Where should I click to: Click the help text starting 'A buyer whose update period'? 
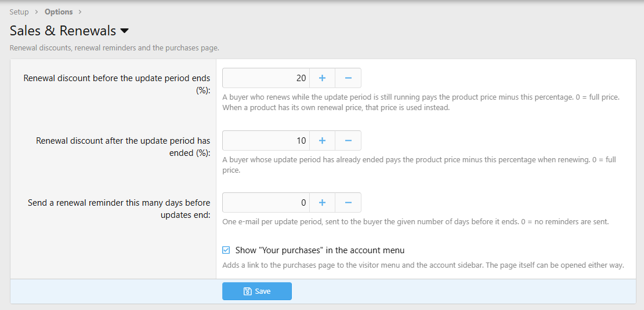click(x=419, y=165)
